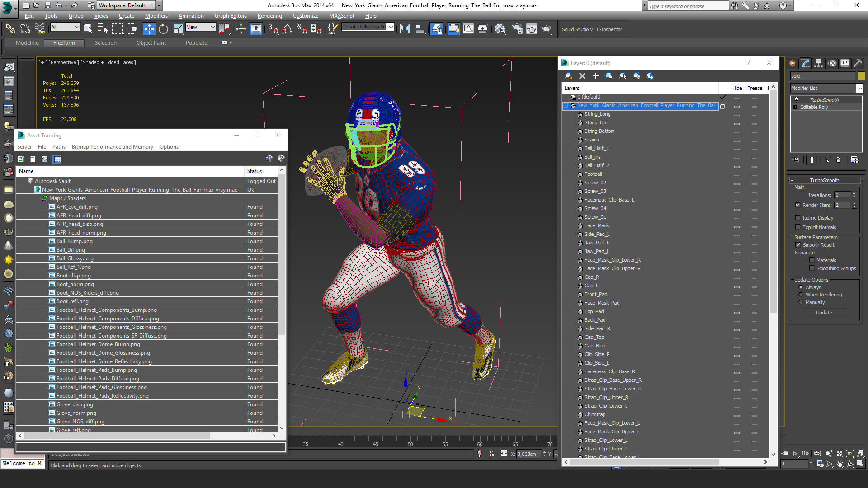Screen dimensions: 868x488
Task: Expand the Editable Poly modifier entry
Action: [x=796, y=107]
